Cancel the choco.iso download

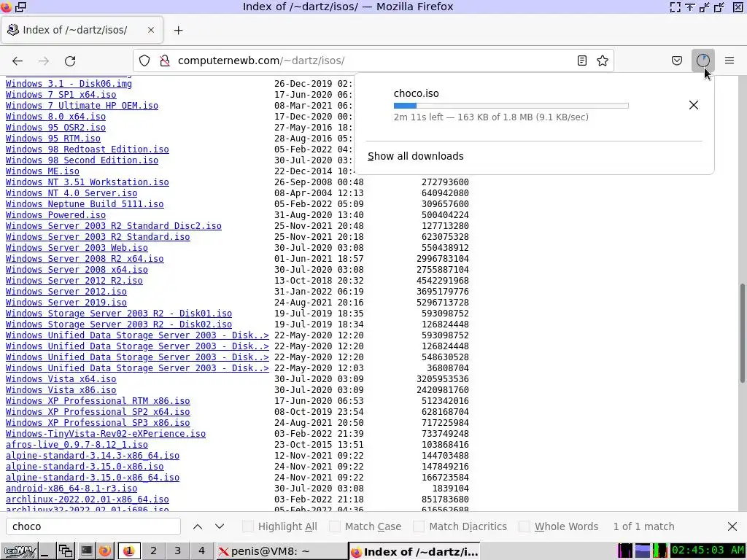[x=694, y=105]
